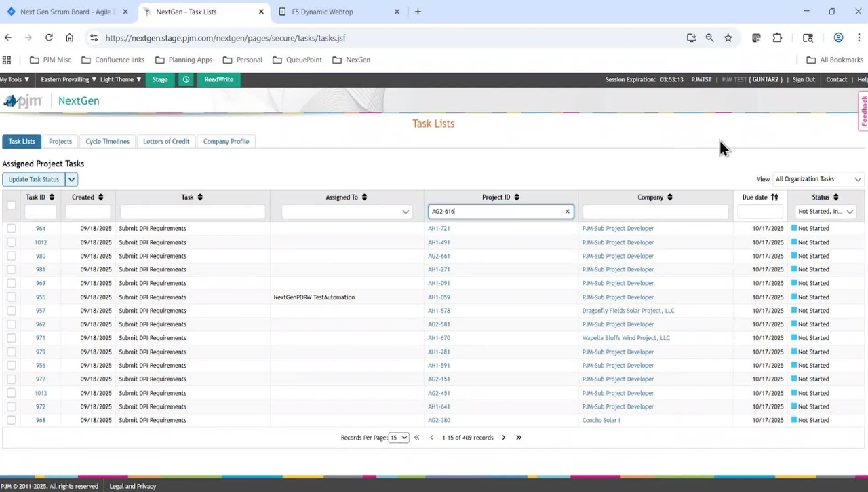Go to next page of records

[x=503, y=438]
